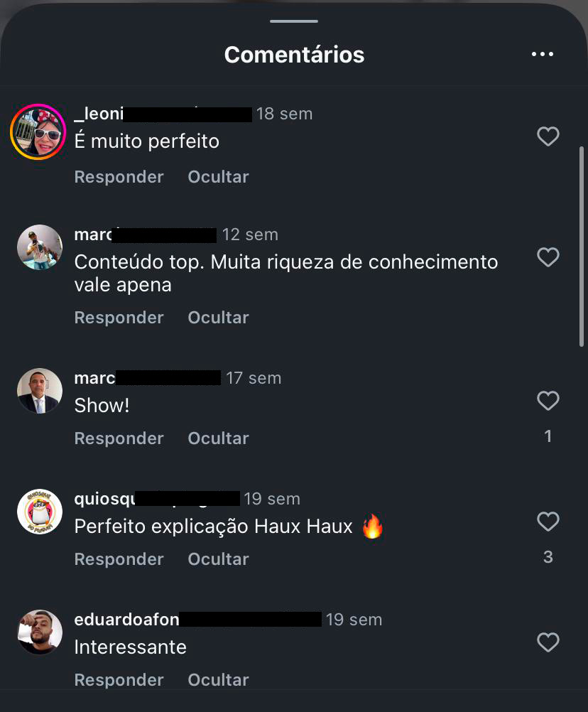Grab the sheet handle above Comentários

coord(294,21)
